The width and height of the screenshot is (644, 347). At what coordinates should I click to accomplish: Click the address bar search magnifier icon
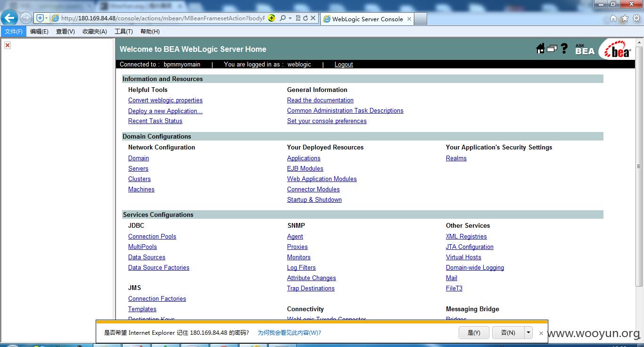282,18
